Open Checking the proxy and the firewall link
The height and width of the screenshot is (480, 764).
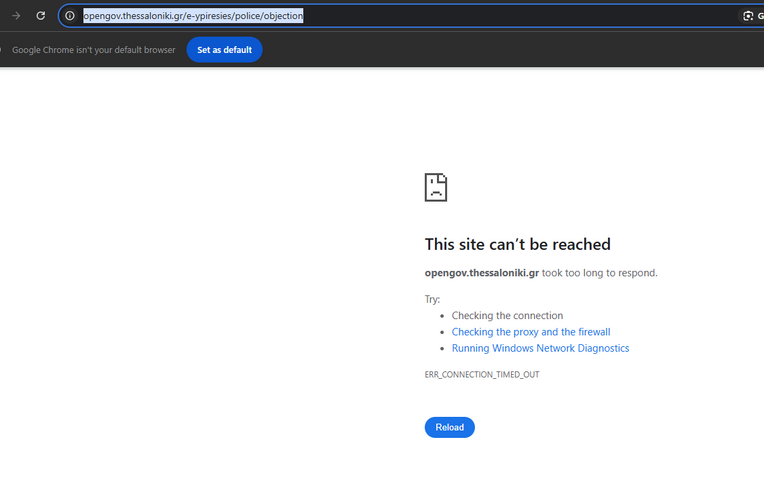point(531,332)
